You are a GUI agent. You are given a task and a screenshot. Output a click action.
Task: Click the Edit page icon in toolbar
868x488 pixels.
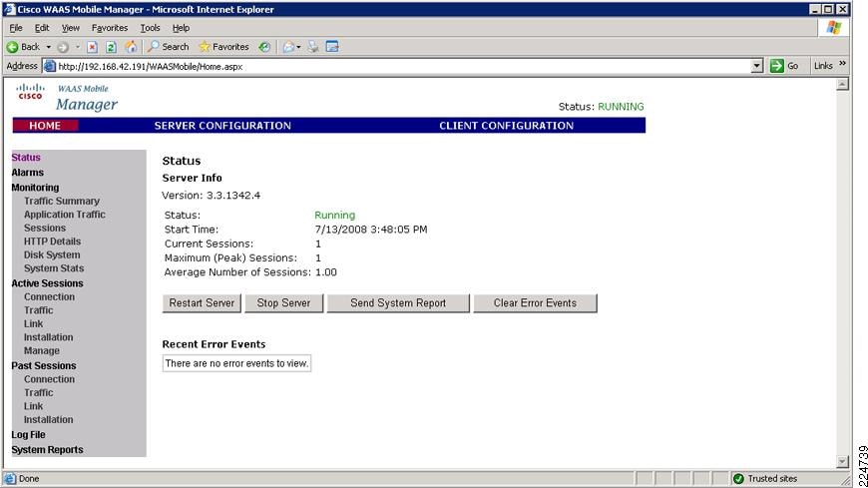pos(332,47)
